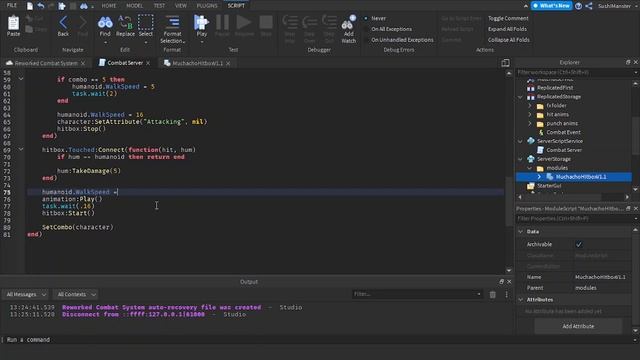Open the MuchachoHitboxV1.1 script tab
This screenshot has width=640, height=360.
coord(197,63)
